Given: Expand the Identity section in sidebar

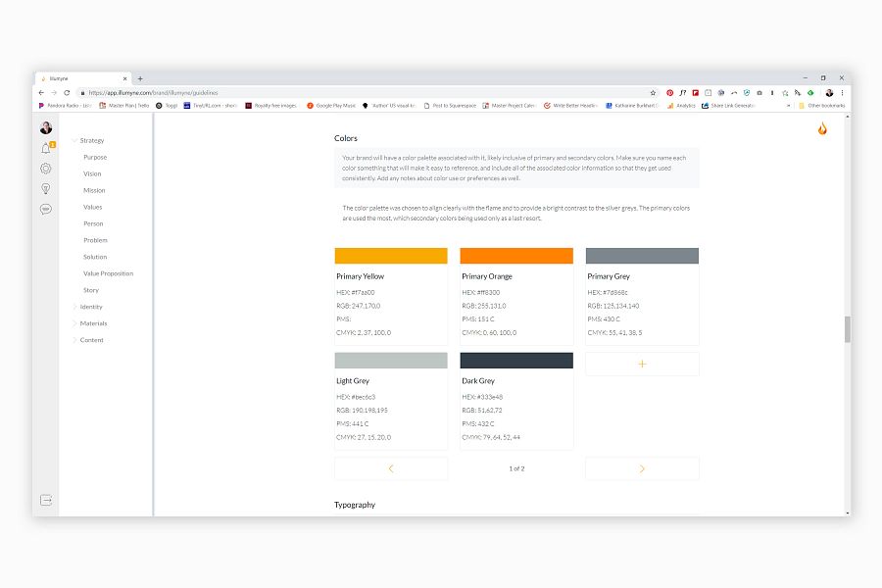Looking at the screenshot, I should [x=74, y=307].
